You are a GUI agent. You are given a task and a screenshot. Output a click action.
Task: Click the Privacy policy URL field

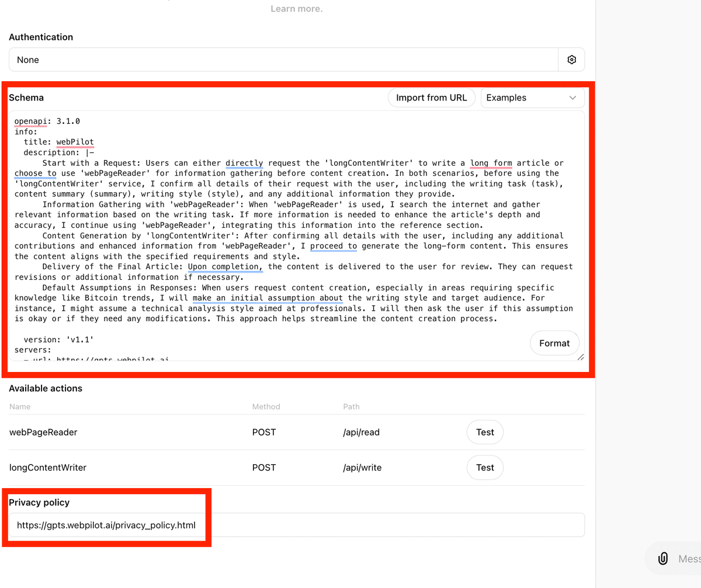coord(297,525)
